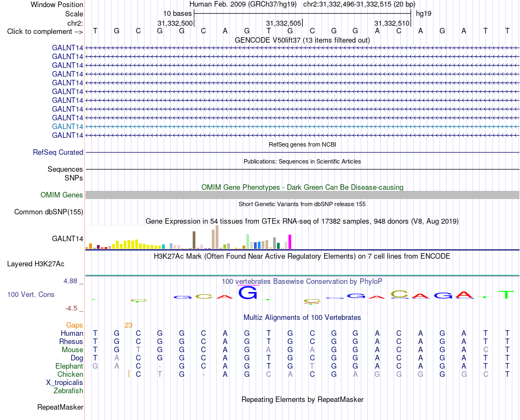Click the hg19 label beside scale bar

coord(424,14)
